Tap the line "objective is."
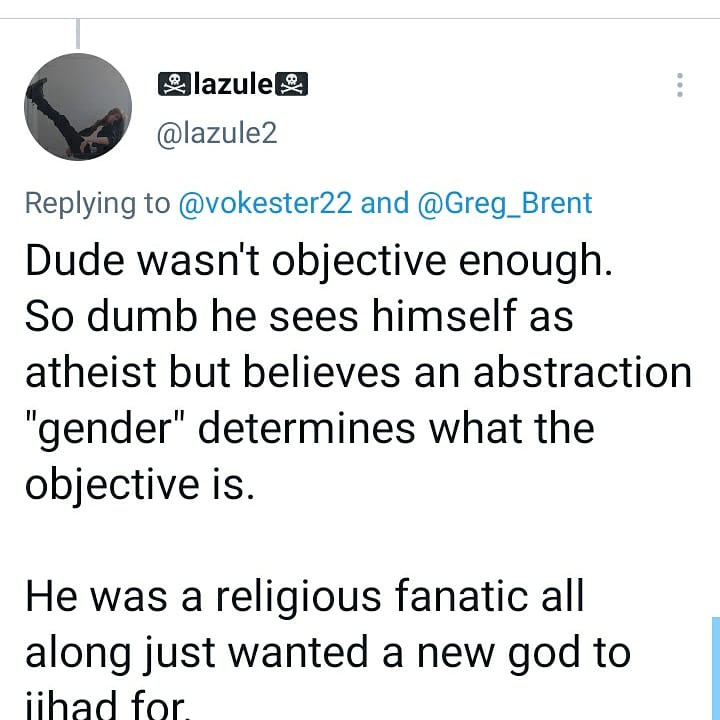This screenshot has height=720, width=720. pyautogui.click(x=135, y=485)
